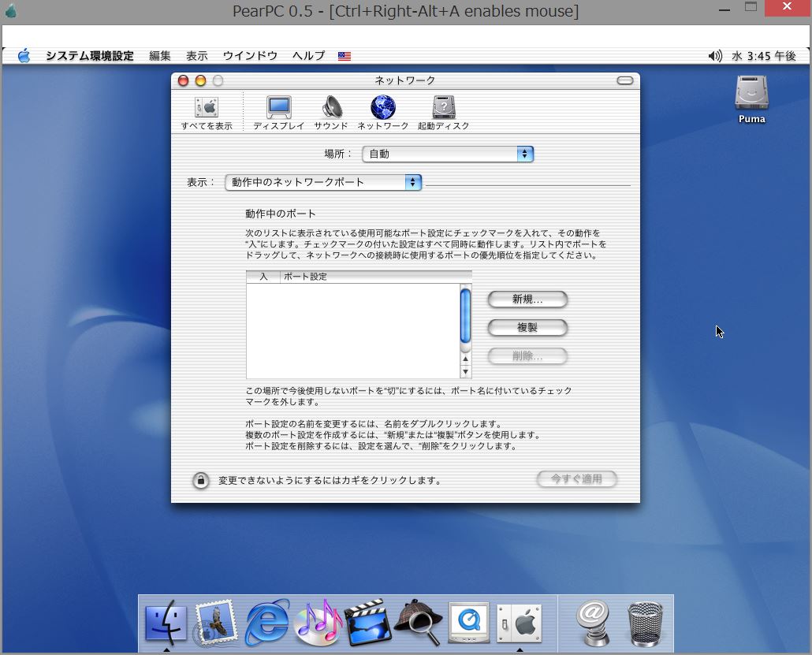Click the @ spring website icon in Dock
812x655 pixels.
click(593, 623)
